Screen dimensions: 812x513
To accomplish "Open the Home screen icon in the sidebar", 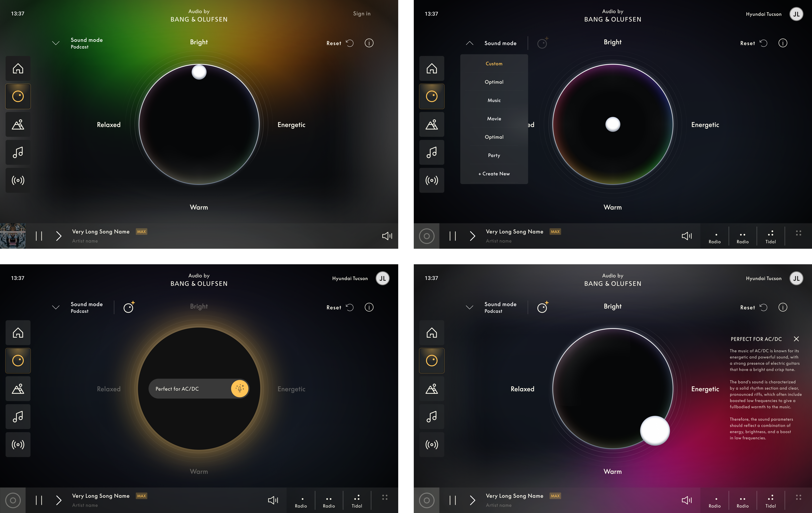I will (x=18, y=68).
